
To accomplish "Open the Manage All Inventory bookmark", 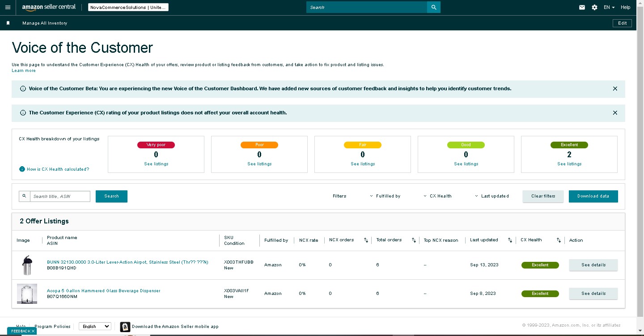I will pyautogui.click(x=45, y=23).
